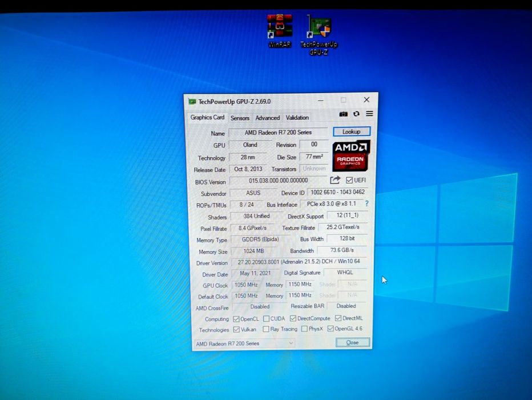
Task: Click the BIOS Version field 015.038.000.000.000000
Action: 278,181
